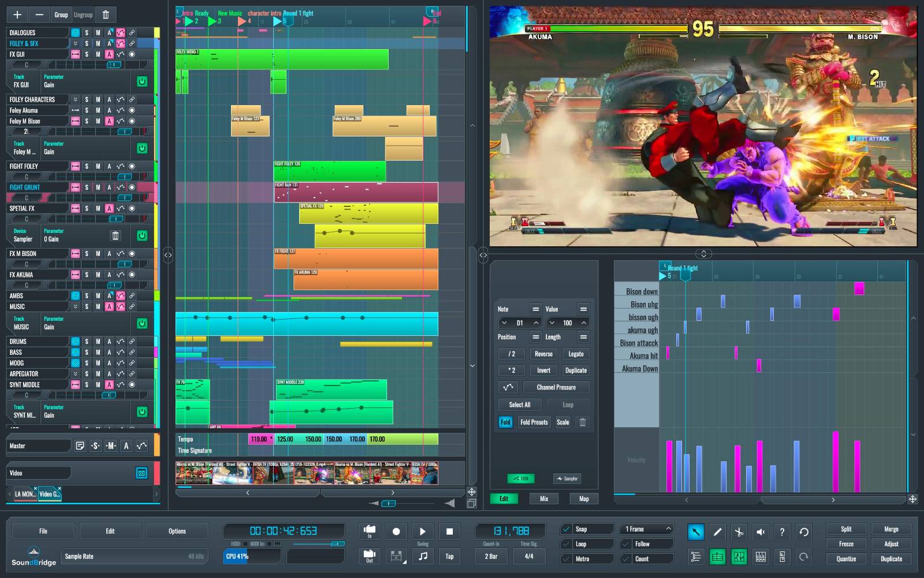The image size is (924, 578).
Task: Solo the DIALOGUES track
Action: [87, 33]
